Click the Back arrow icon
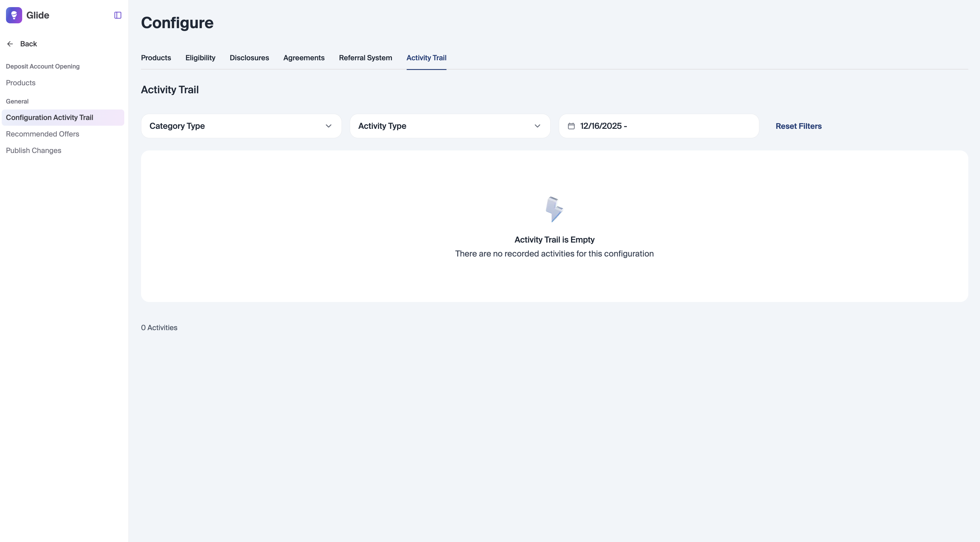The width and height of the screenshot is (980, 542). (10, 44)
